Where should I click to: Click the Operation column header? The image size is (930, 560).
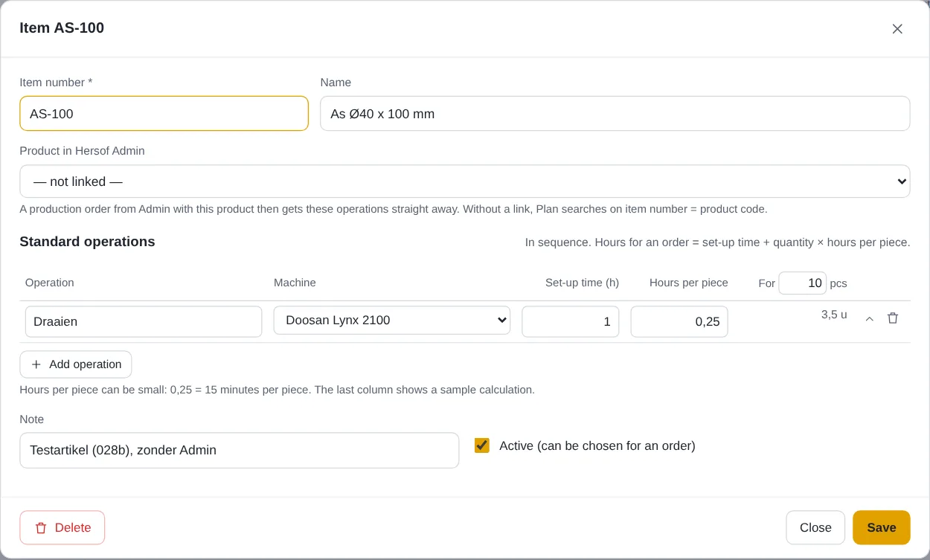click(x=50, y=283)
